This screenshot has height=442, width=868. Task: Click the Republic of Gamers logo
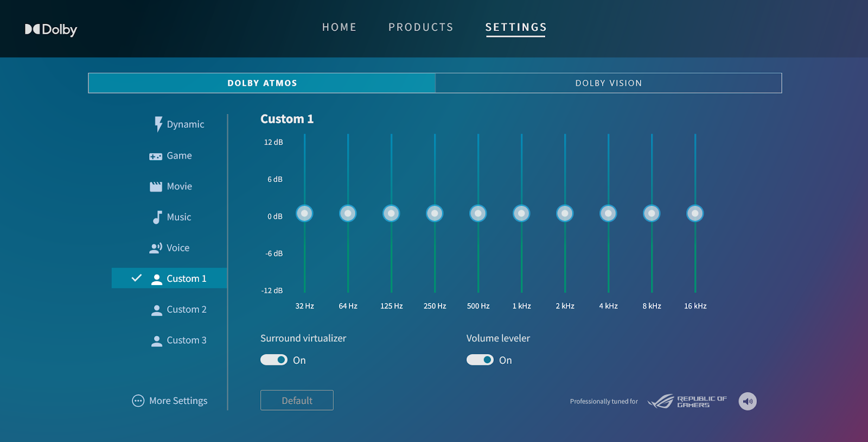[x=687, y=401]
